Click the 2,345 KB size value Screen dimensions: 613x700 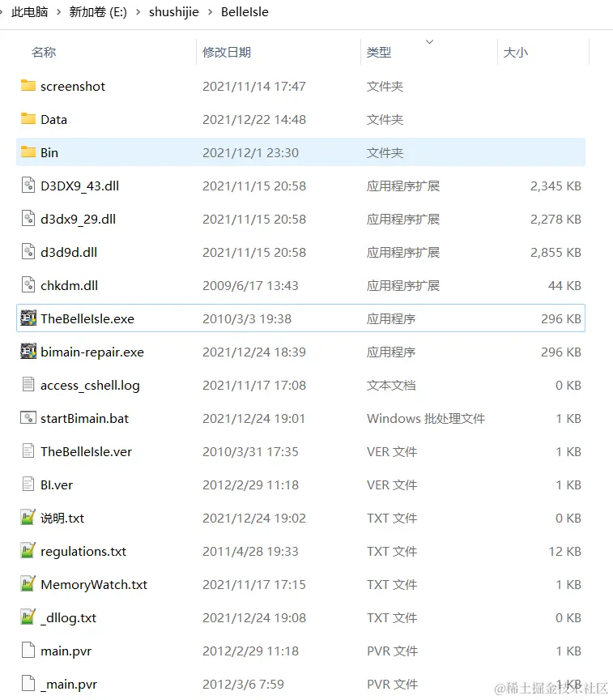556,186
